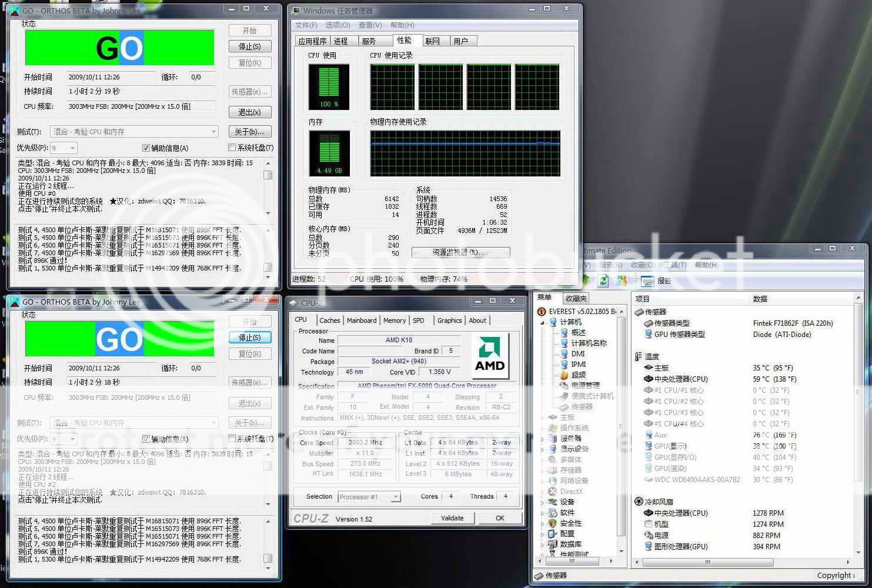Open the 进程 tab in Task Manager
Screen dimensions: 872x588
[340, 41]
